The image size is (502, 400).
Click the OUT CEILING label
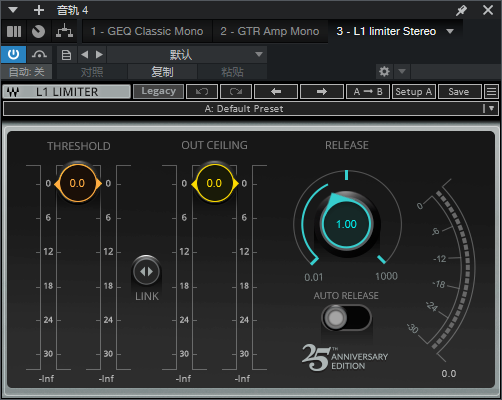[x=214, y=145]
